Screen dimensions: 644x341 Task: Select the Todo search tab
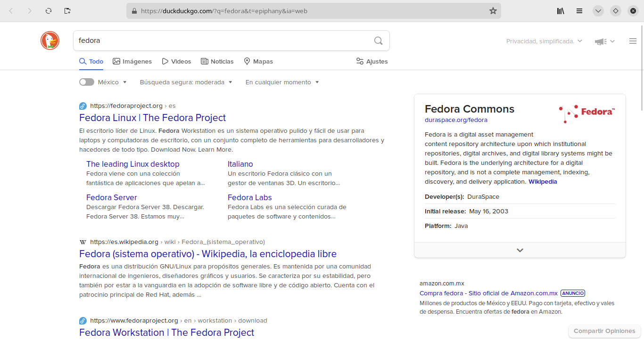coord(91,61)
